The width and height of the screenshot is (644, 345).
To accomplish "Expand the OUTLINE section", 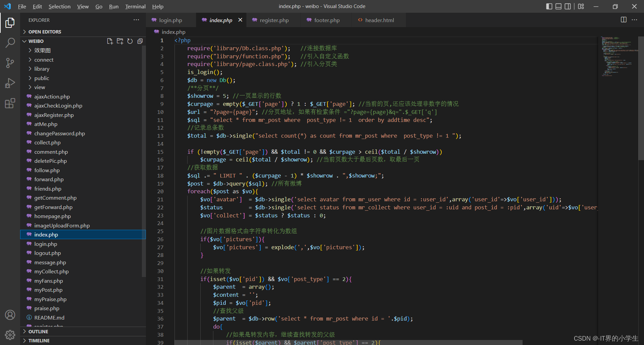I will pos(83,332).
